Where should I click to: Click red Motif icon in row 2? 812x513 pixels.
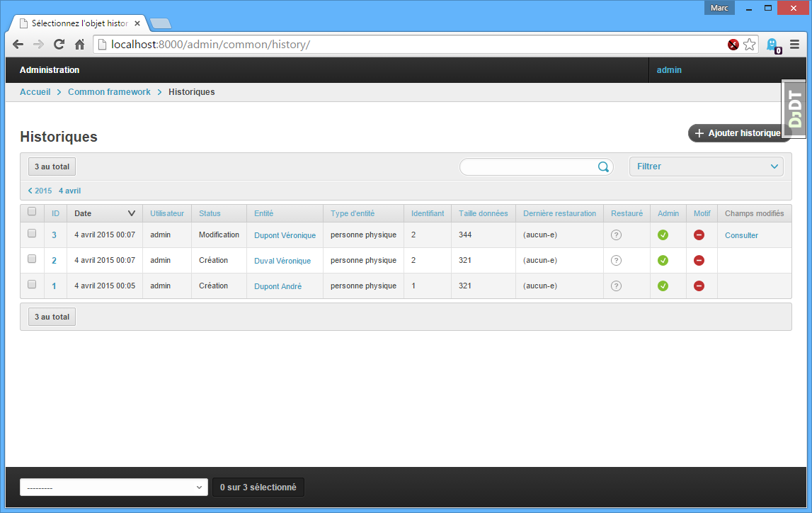[x=699, y=261]
